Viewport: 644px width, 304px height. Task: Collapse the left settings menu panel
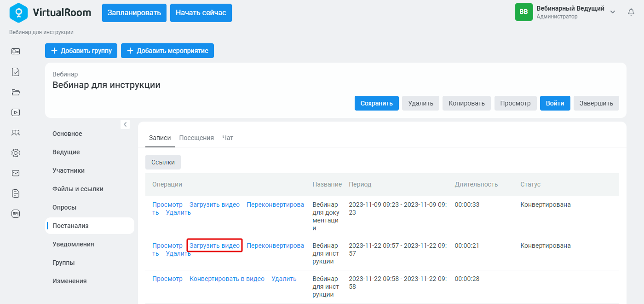point(125,124)
